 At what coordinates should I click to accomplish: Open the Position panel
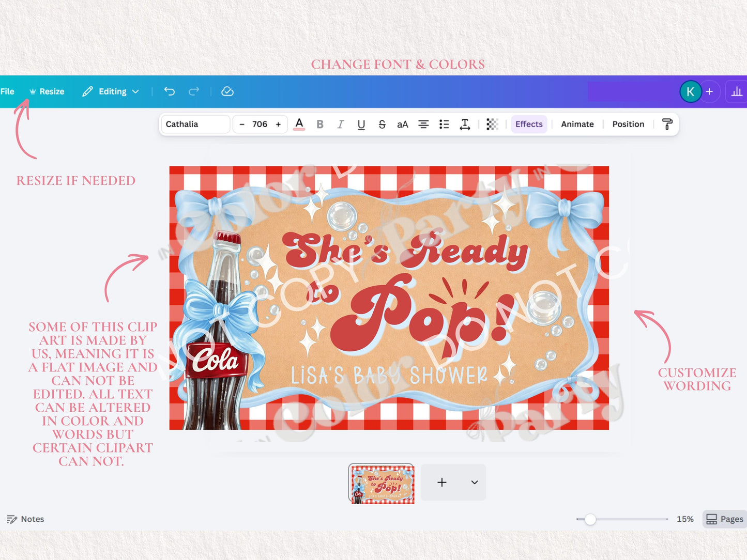(x=628, y=124)
